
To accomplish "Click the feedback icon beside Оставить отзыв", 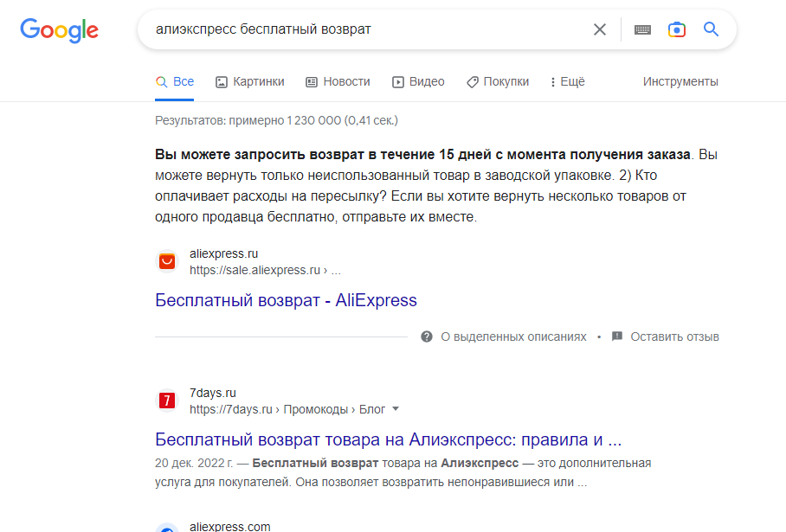I will (617, 337).
